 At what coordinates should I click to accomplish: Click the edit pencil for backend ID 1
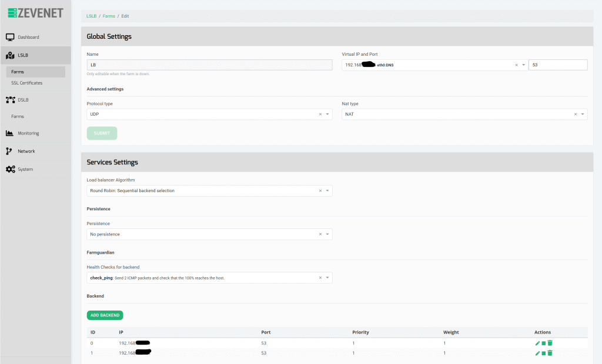click(x=537, y=353)
